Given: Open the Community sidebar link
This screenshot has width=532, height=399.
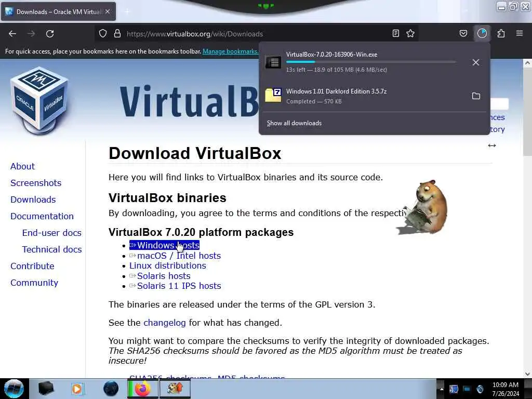Looking at the screenshot, I should (34, 283).
